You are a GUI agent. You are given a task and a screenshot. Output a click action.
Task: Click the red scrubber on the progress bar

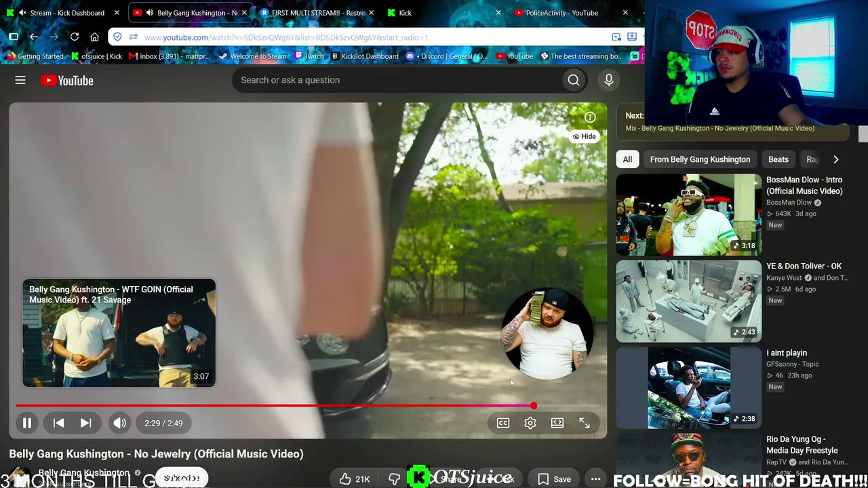[534, 405]
